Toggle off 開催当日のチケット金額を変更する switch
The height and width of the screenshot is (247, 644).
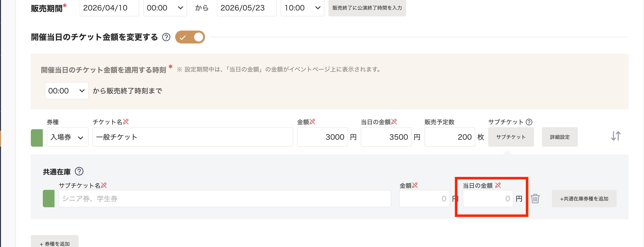(x=190, y=37)
